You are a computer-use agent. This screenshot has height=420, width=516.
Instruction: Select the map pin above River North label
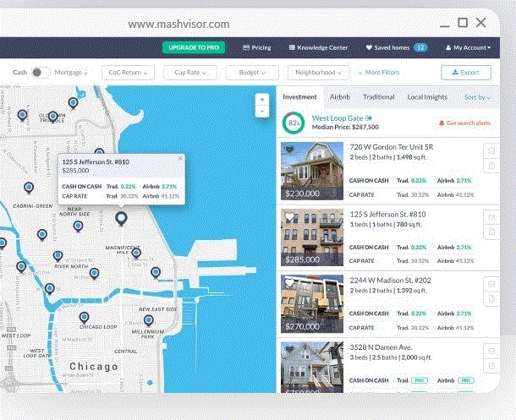[x=58, y=256]
